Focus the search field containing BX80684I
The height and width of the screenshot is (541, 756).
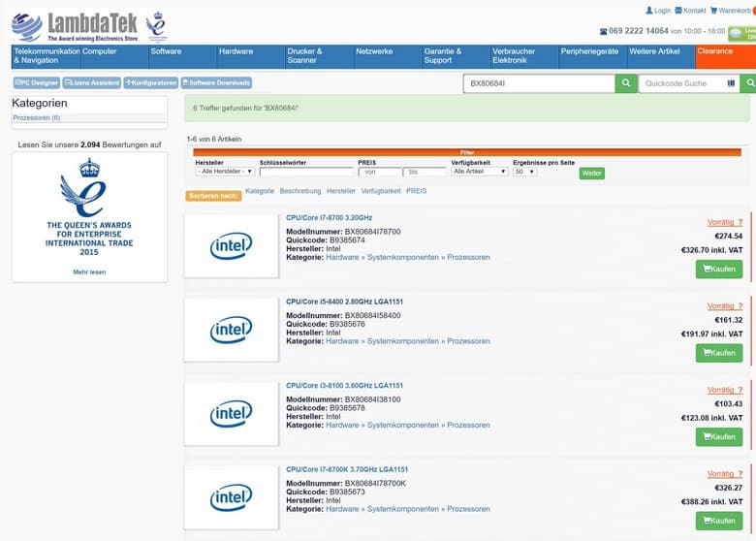coord(539,83)
